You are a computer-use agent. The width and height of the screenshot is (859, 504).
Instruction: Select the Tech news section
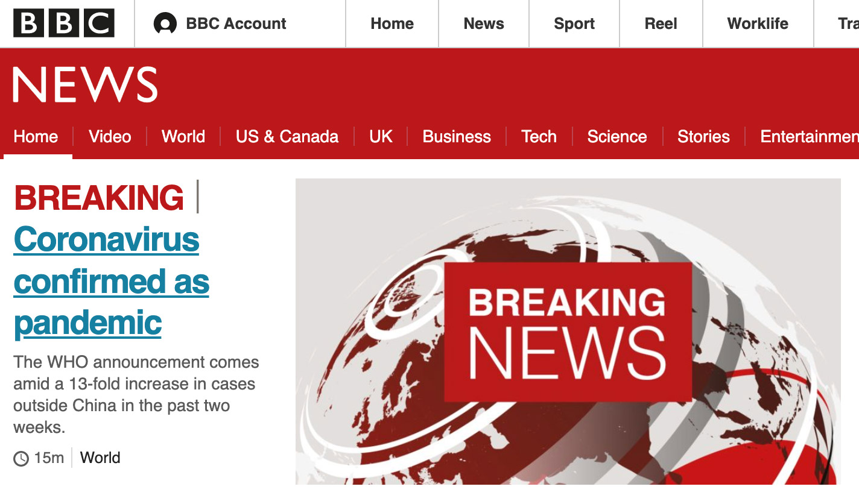539,136
